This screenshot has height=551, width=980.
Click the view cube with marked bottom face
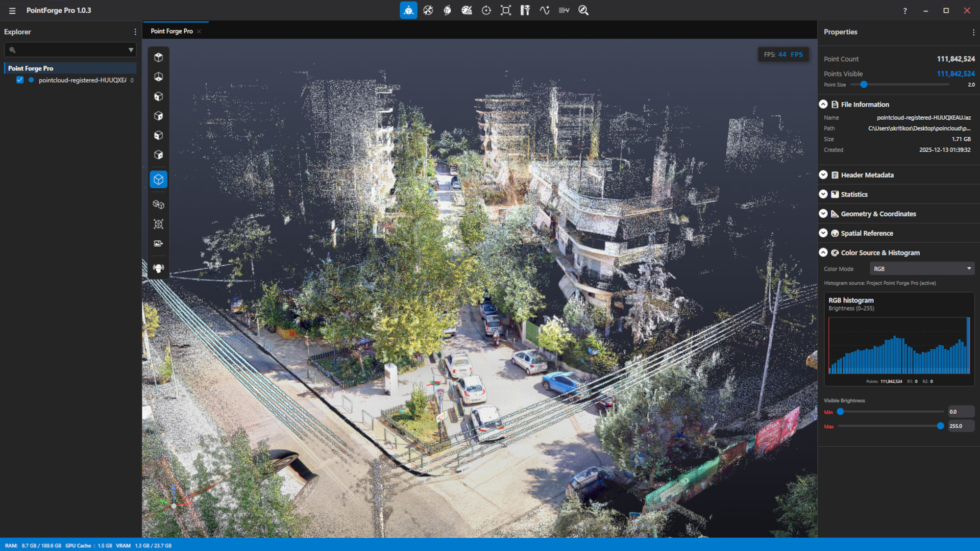pyautogui.click(x=159, y=77)
